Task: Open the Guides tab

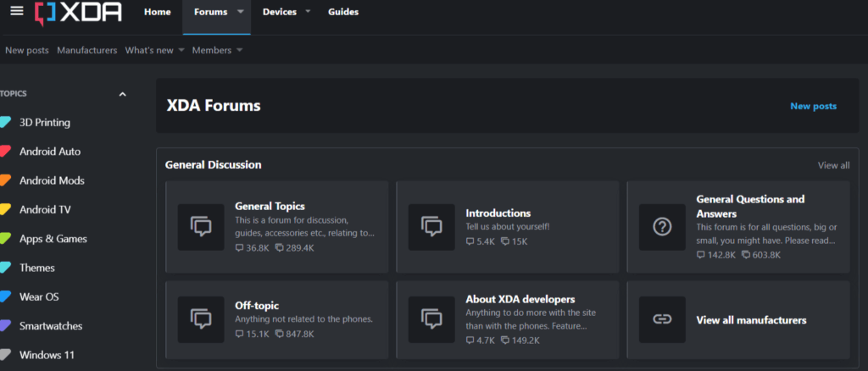Action: click(x=343, y=12)
